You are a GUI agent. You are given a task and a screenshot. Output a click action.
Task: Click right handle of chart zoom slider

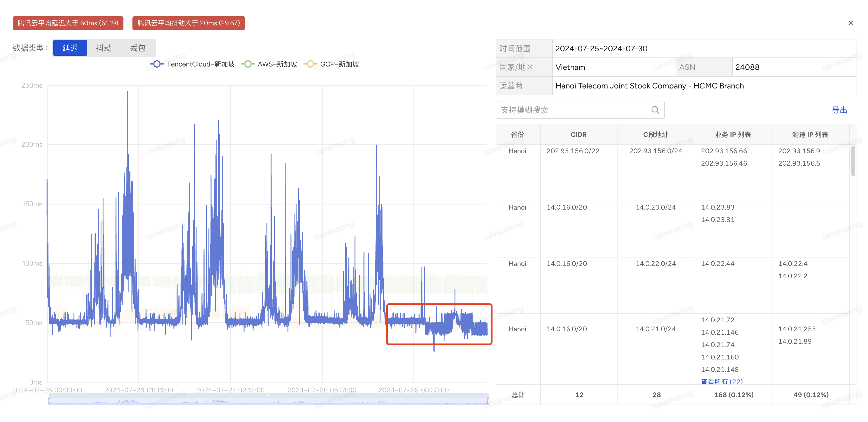point(488,401)
